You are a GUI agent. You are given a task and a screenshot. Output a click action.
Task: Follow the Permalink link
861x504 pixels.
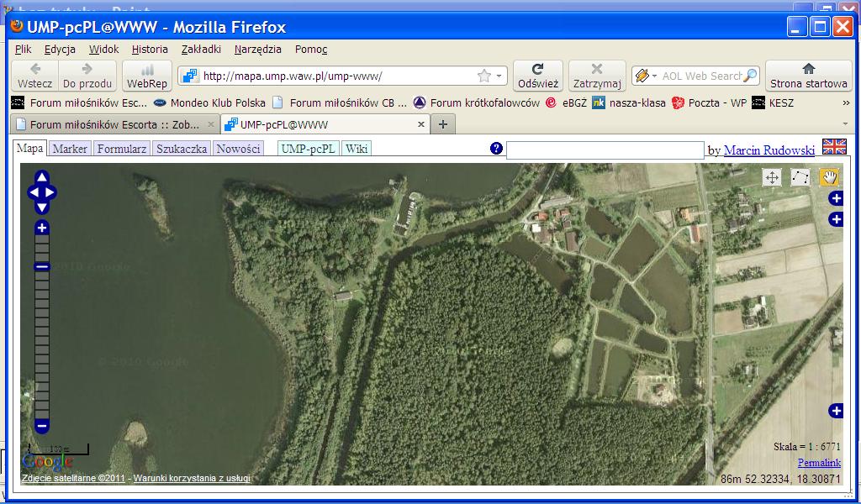coord(818,463)
